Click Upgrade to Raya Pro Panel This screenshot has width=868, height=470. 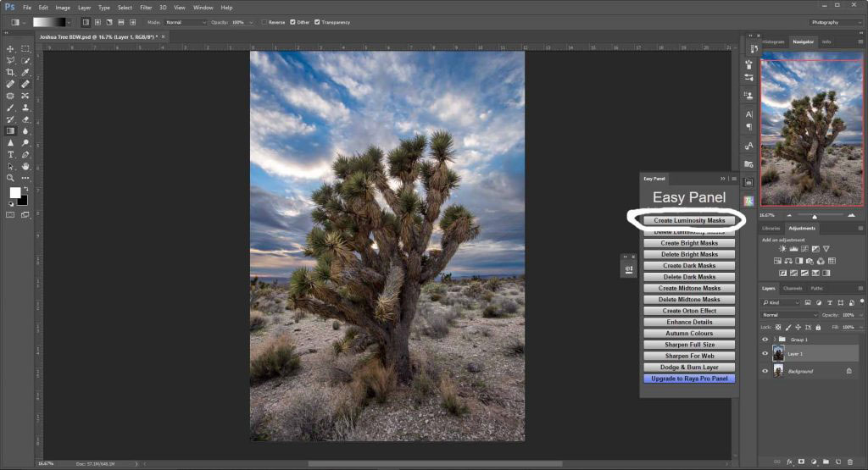689,379
